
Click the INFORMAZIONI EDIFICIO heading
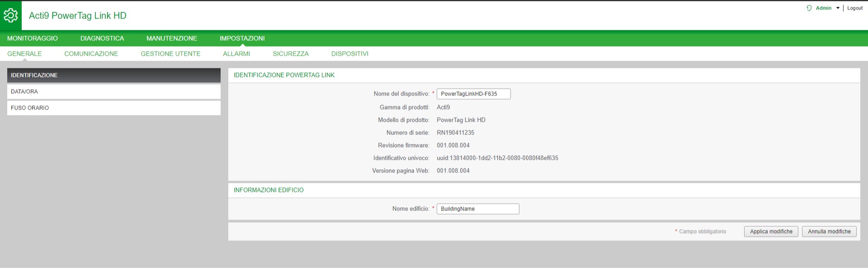[269, 190]
